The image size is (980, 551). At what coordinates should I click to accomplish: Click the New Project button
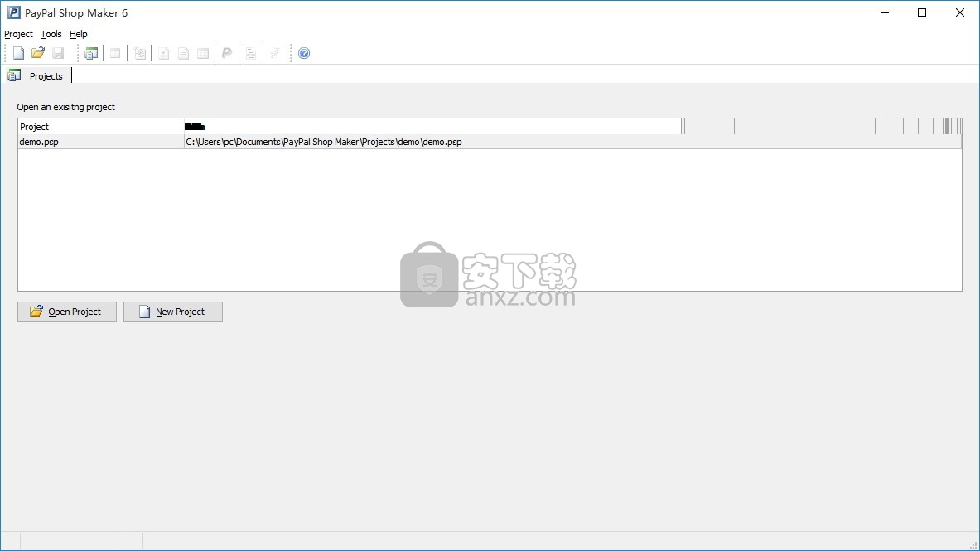[x=173, y=312]
